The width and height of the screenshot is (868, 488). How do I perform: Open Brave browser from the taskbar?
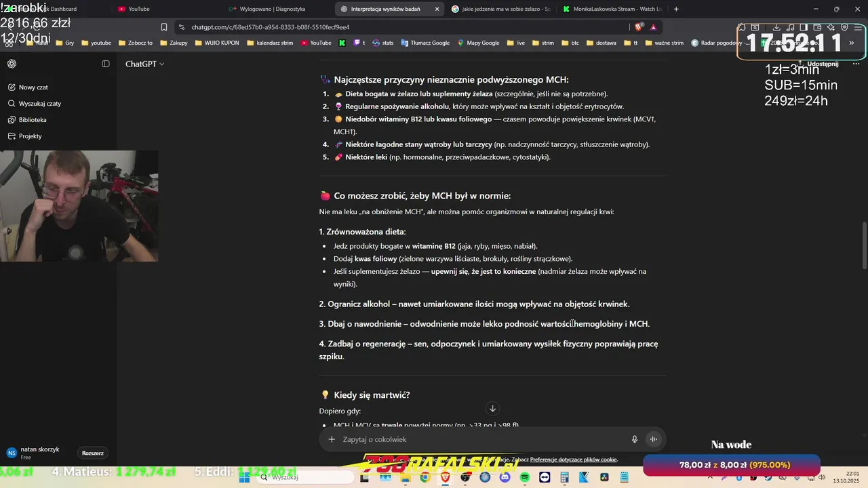[x=445, y=477]
